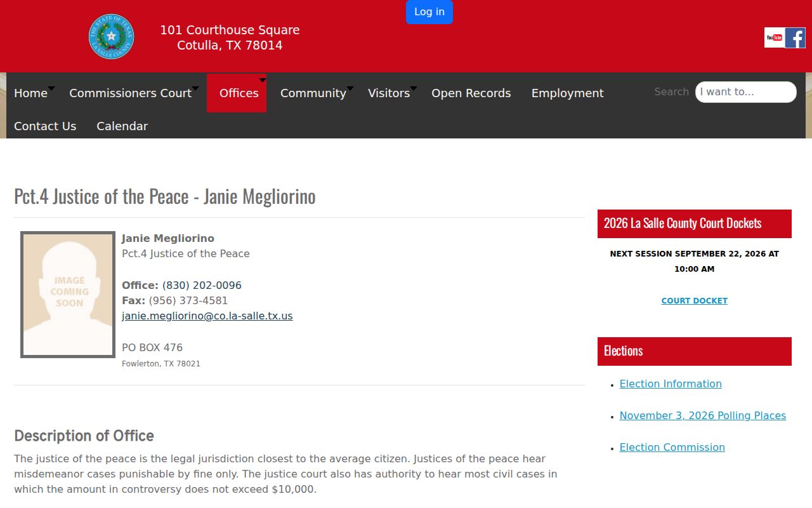Expand the Offices dropdown arrow
812x508 pixels.
click(x=263, y=80)
